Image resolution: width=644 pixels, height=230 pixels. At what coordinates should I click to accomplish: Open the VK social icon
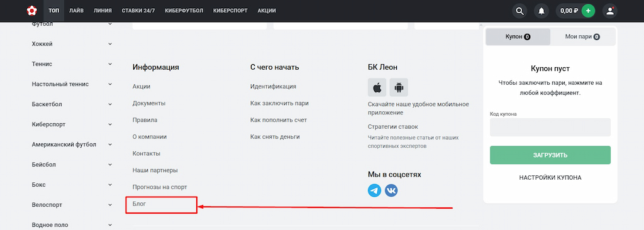[391, 190]
